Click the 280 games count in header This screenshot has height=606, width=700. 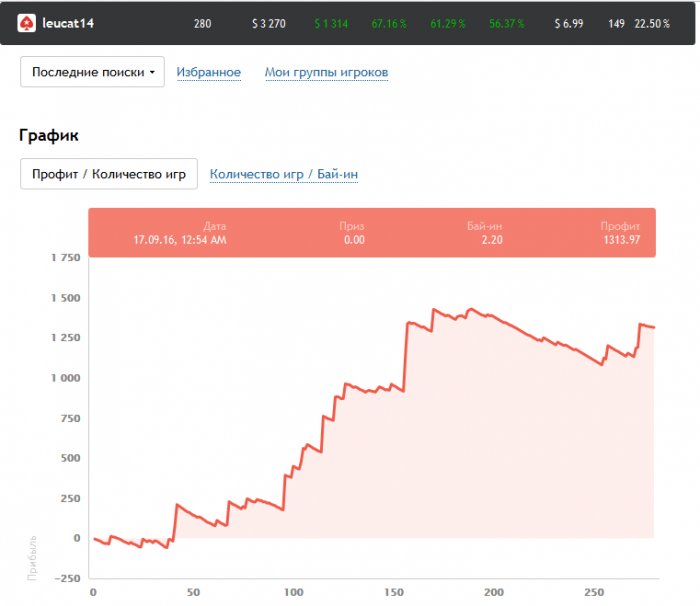(202, 23)
